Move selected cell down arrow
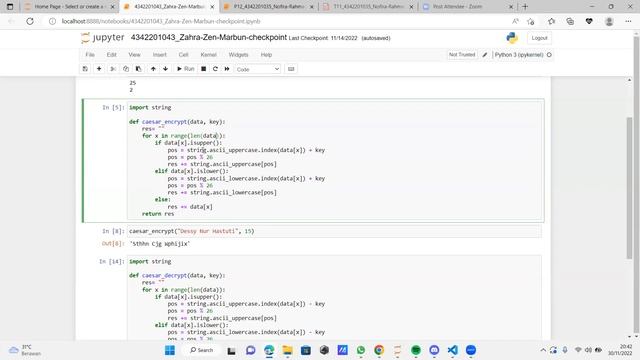640x360 pixels. click(165, 69)
